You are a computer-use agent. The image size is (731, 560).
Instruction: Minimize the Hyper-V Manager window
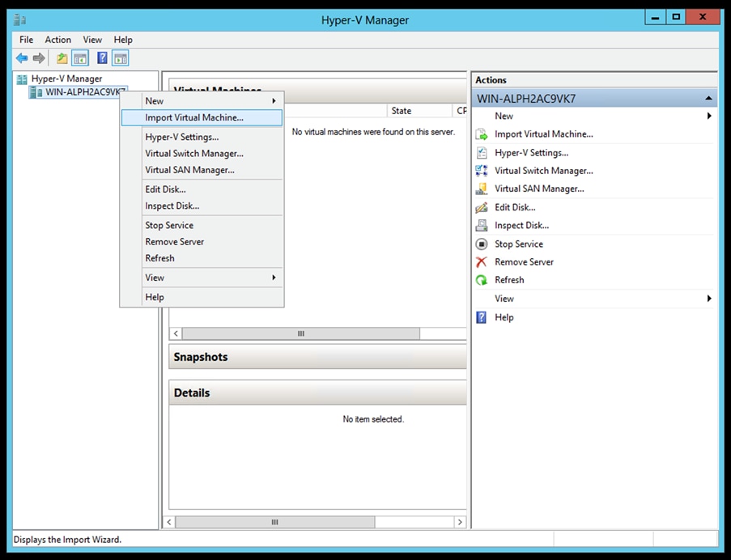click(656, 18)
